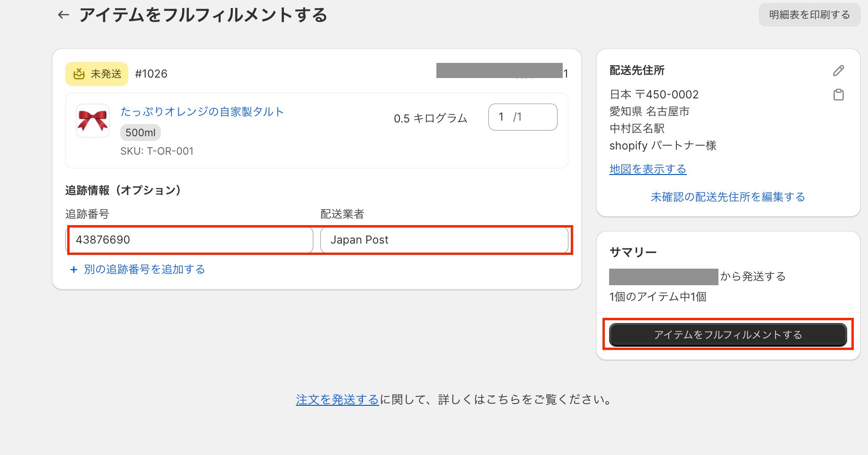868x455 pixels.
Task: Click 未確認の配送先住所を編集する link
Action: point(727,197)
